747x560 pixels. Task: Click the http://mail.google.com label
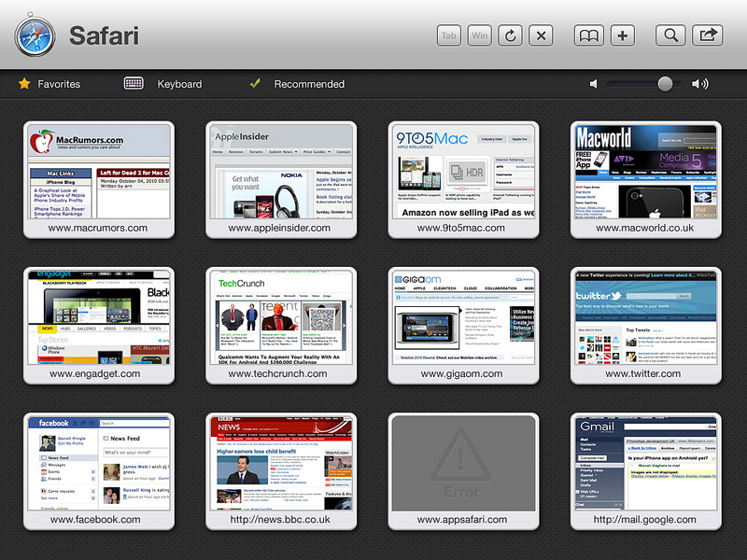pyautogui.click(x=644, y=520)
